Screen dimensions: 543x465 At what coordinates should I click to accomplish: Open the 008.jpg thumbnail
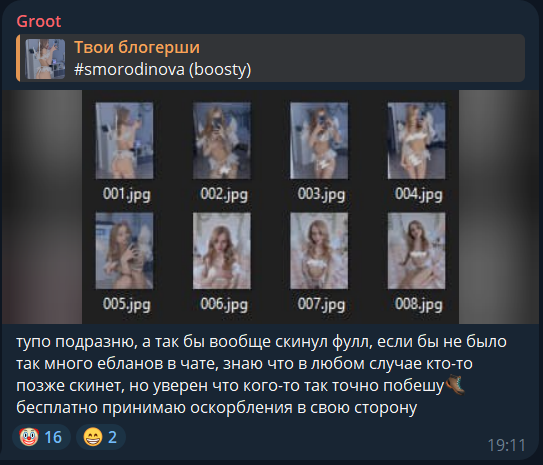(416, 251)
